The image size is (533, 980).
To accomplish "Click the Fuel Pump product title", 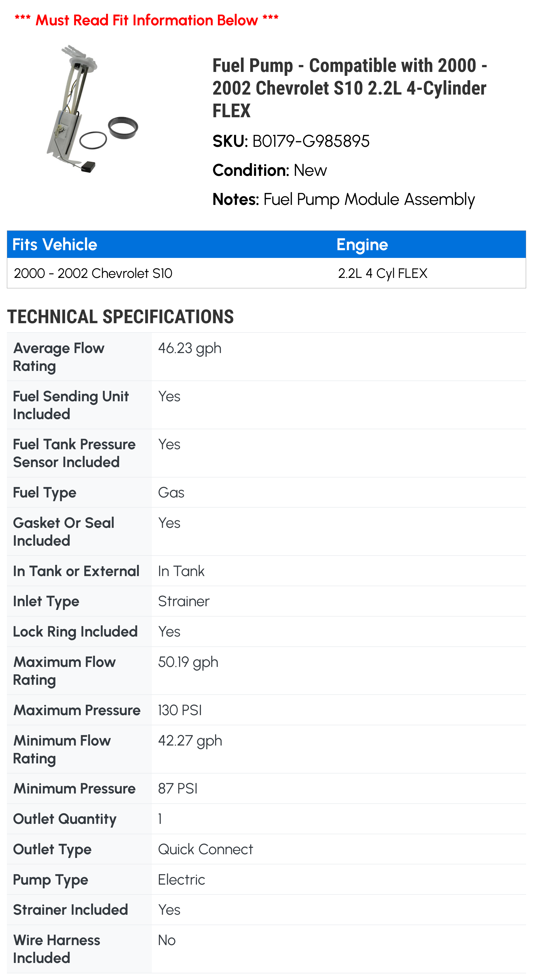I will point(349,88).
